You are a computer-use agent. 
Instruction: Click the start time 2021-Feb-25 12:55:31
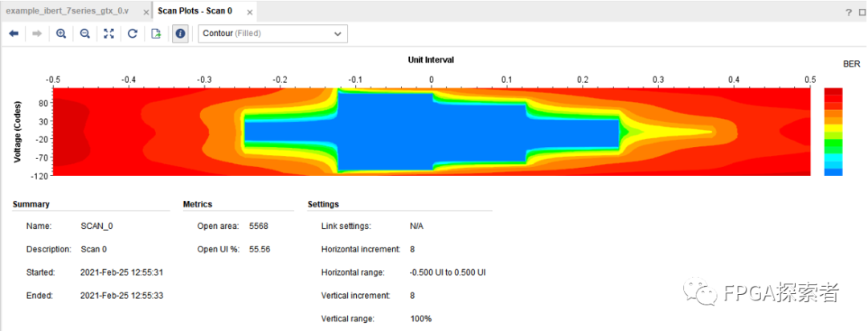pyautogui.click(x=122, y=272)
